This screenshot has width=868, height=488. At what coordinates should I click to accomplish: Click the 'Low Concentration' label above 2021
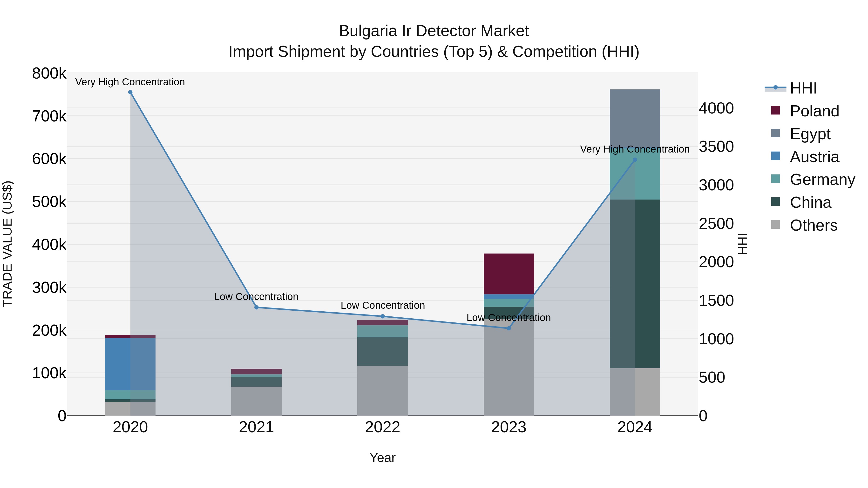pyautogui.click(x=257, y=297)
